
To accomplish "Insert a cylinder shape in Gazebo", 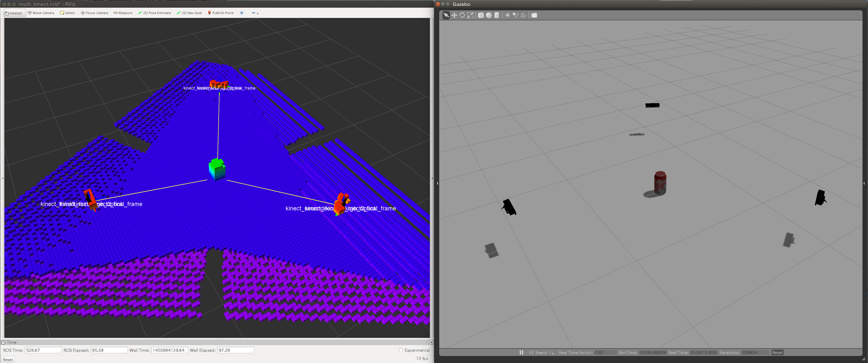I will pos(497,15).
